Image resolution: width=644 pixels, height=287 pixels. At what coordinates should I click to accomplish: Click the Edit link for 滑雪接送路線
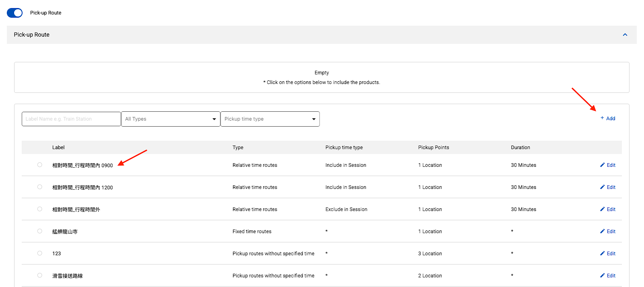[611, 276]
